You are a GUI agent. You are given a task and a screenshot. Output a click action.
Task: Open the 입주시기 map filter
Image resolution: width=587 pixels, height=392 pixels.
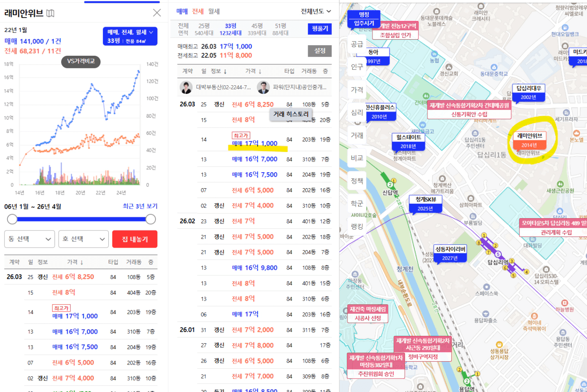(x=364, y=23)
